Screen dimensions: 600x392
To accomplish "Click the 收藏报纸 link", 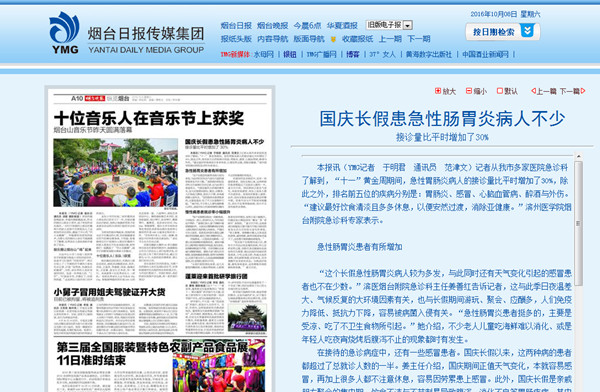I will click(x=357, y=39).
